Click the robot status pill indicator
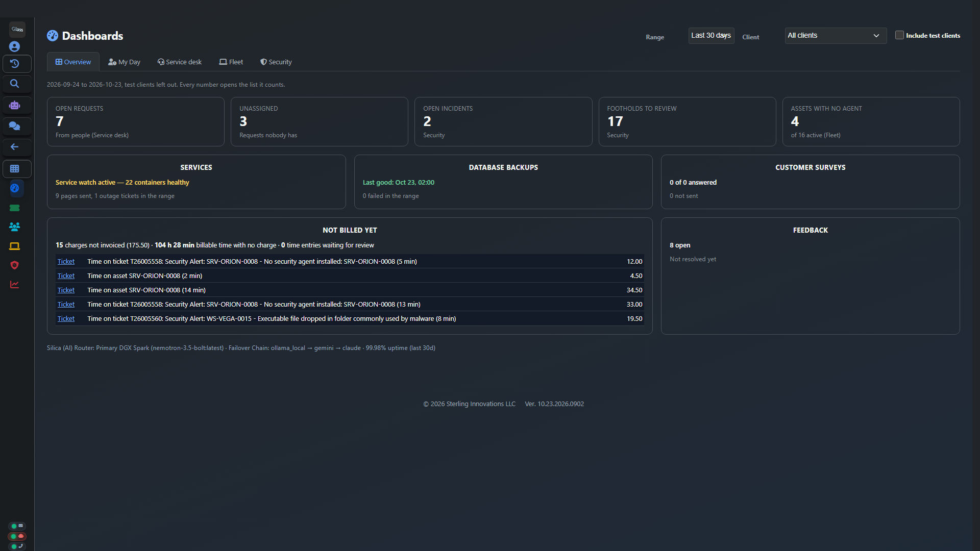This screenshot has width=980, height=551. (x=17, y=536)
